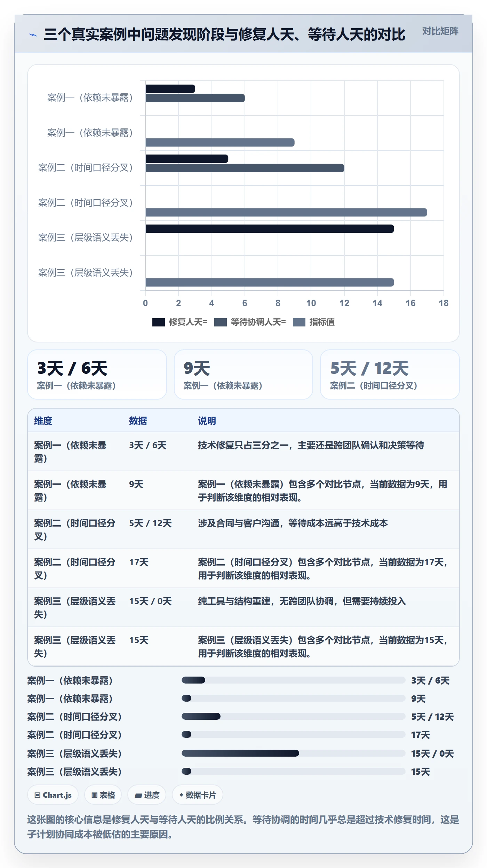Viewport: 487px width, 868px height.
Task: Click progress bar for 17天 row
Action: [x=294, y=734]
